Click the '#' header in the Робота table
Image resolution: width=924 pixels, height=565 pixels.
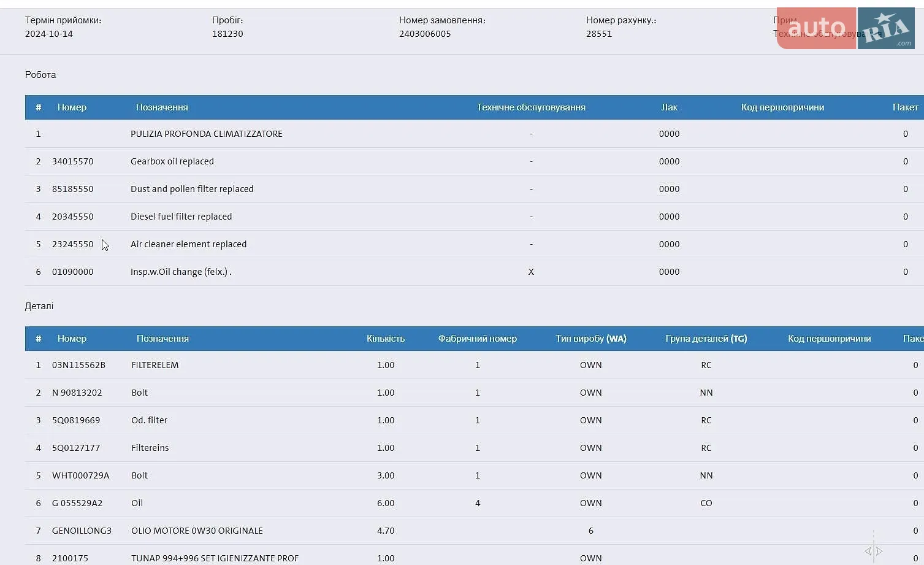tap(38, 107)
